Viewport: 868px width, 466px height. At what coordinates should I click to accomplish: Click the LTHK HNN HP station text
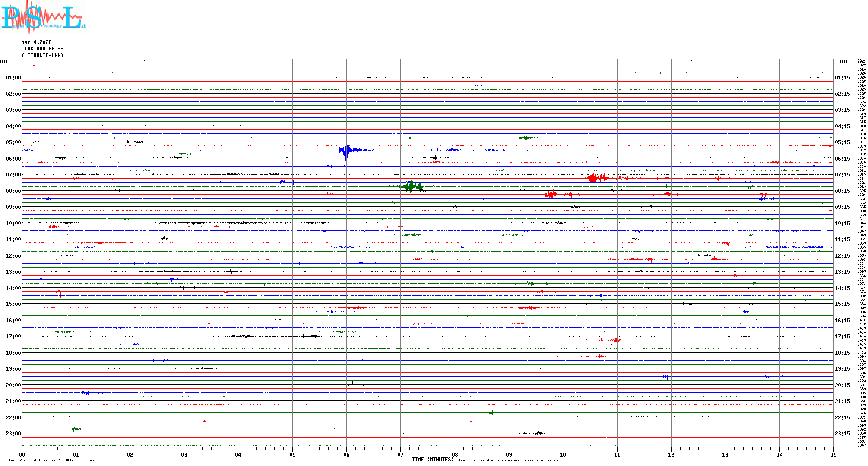[x=42, y=49]
